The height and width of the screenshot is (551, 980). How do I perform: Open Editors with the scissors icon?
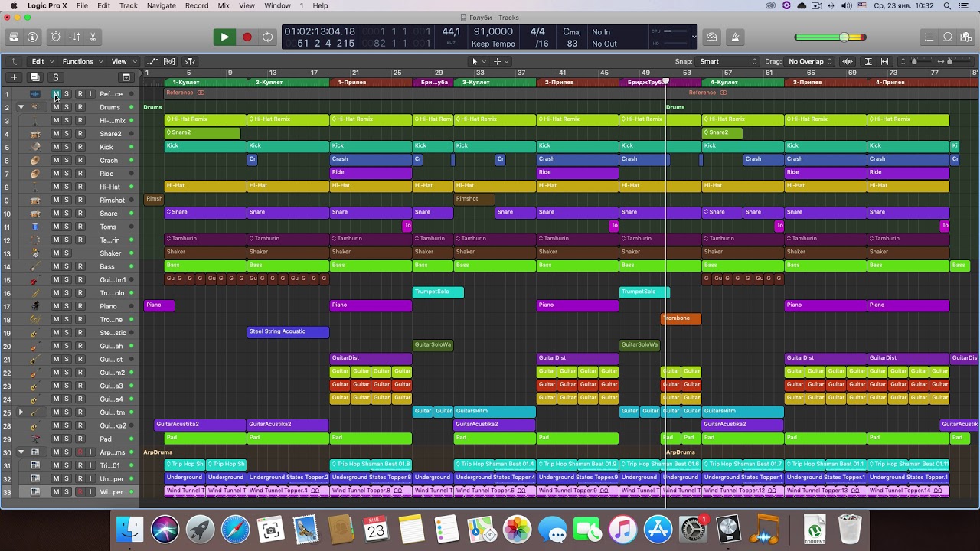[93, 37]
